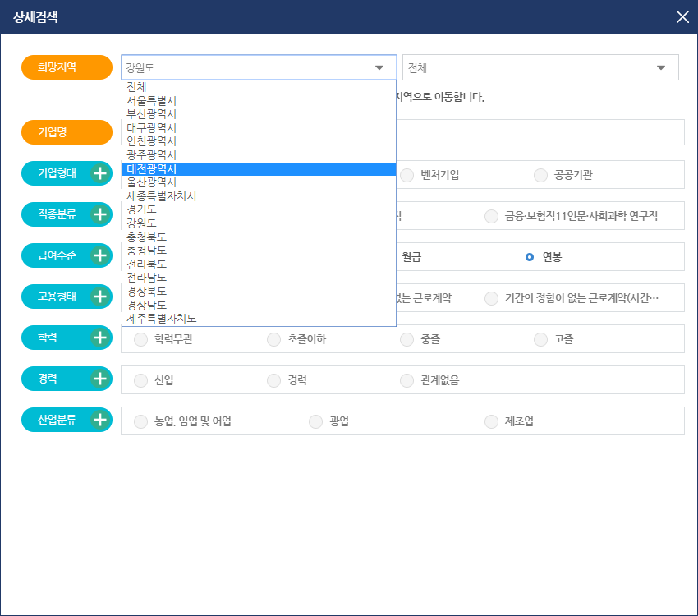Select 관계없음 in the 경력 row
698x616 pixels.
pos(406,379)
